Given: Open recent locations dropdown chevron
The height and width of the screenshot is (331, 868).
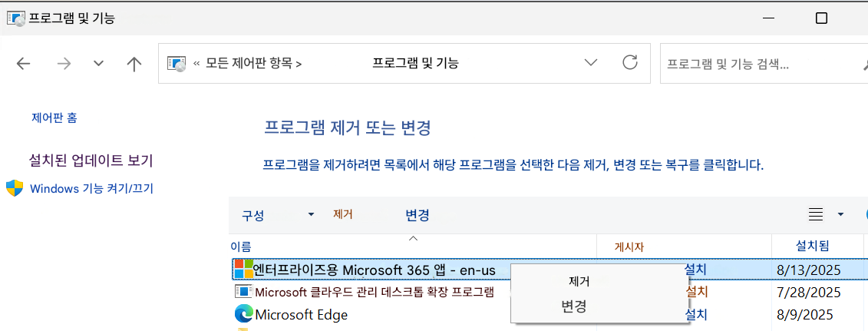Looking at the screenshot, I should coord(98,64).
